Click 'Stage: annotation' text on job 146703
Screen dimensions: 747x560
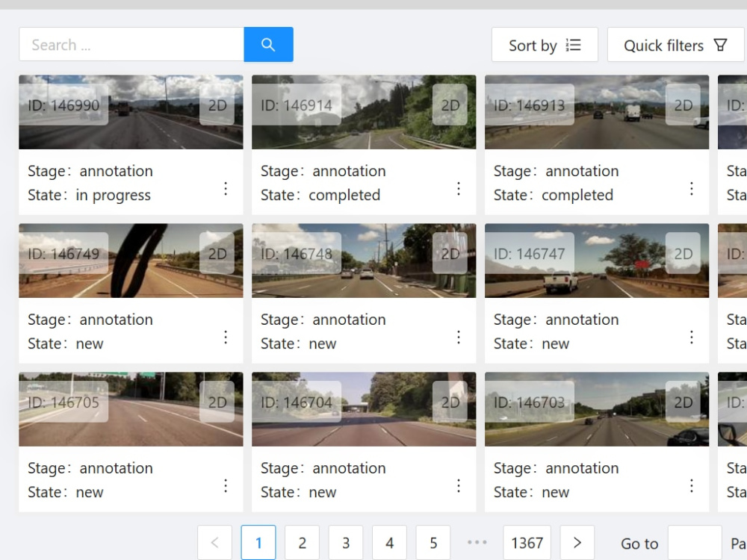tap(556, 468)
